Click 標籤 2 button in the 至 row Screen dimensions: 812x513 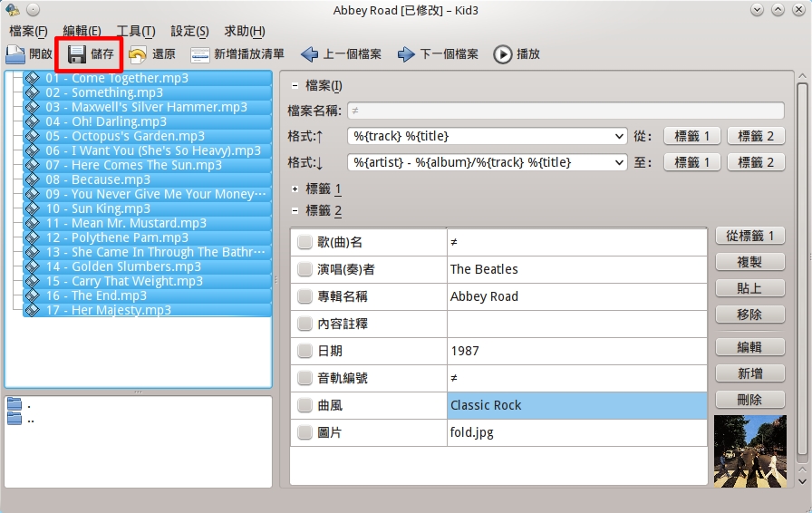(x=756, y=163)
